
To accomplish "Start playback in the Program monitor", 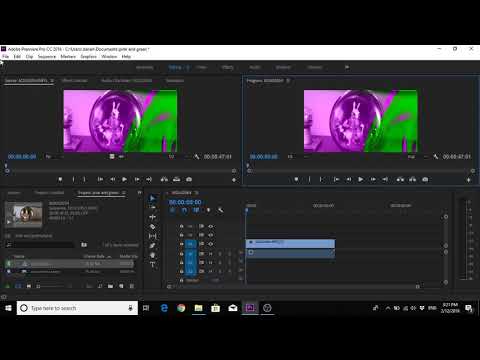I will pos(361,179).
